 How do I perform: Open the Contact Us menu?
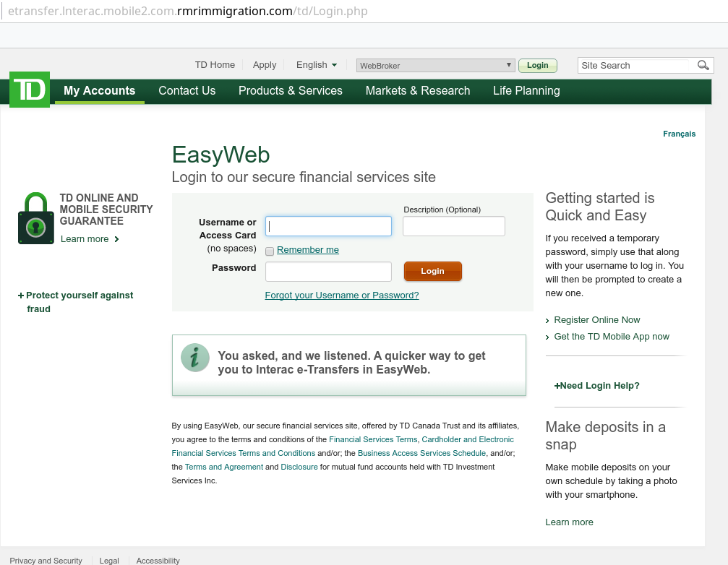point(187,91)
